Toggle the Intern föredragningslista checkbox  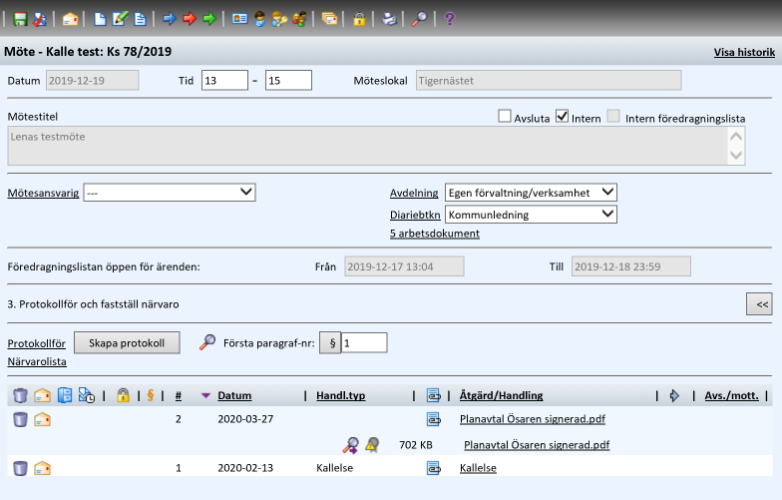(x=613, y=117)
